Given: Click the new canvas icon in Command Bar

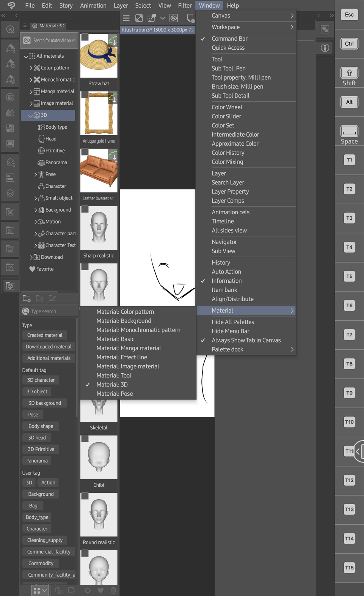Looking at the screenshot, I should click(x=190, y=18).
